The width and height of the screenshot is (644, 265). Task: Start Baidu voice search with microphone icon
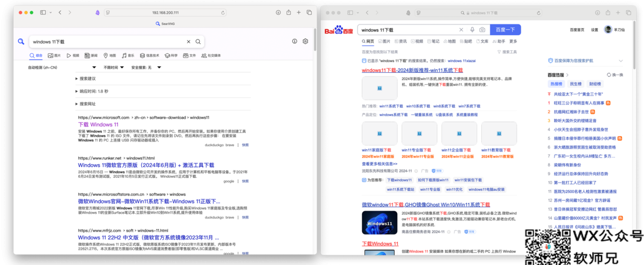click(472, 30)
